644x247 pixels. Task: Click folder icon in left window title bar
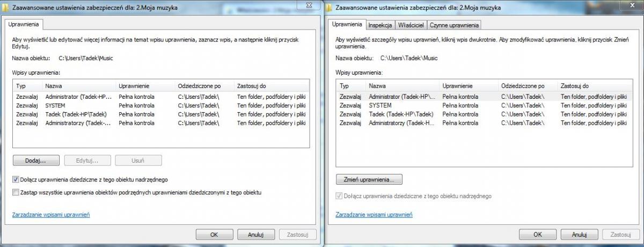click(6, 7)
